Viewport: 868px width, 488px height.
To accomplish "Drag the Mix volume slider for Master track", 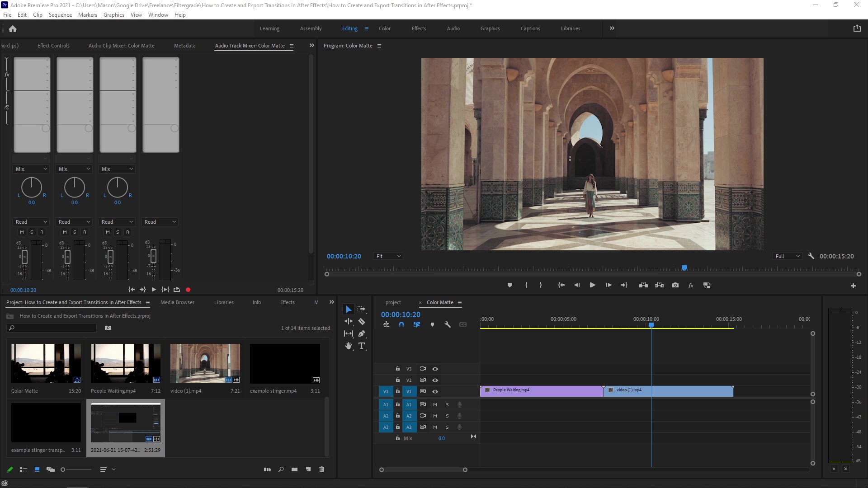I will pyautogui.click(x=153, y=256).
